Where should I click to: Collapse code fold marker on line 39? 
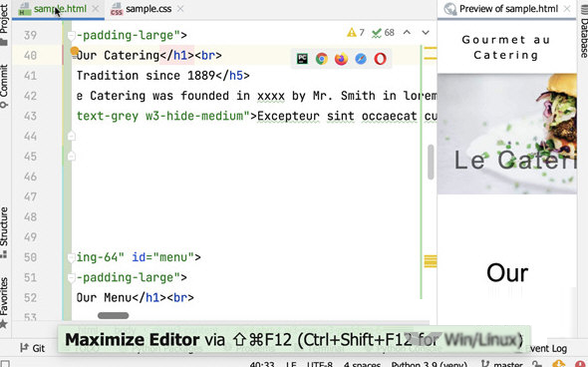[x=71, y=35]
